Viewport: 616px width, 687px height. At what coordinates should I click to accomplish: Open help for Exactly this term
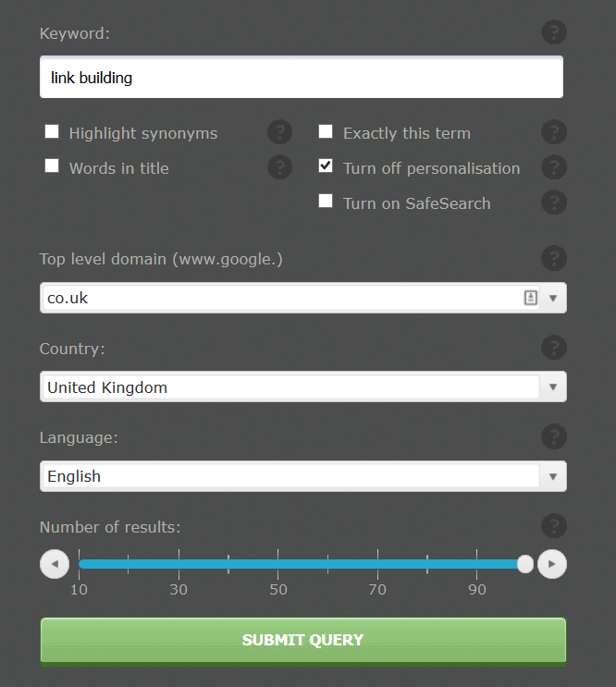tap(554, 132)
